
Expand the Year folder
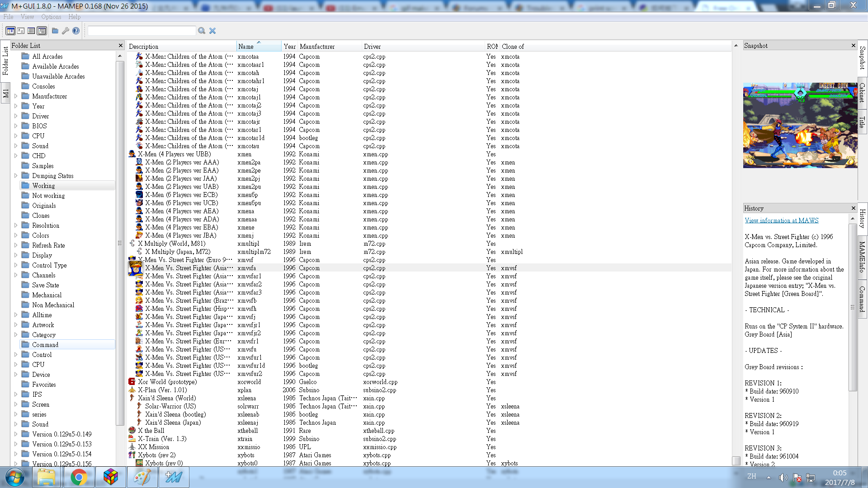tap(16, 106)
